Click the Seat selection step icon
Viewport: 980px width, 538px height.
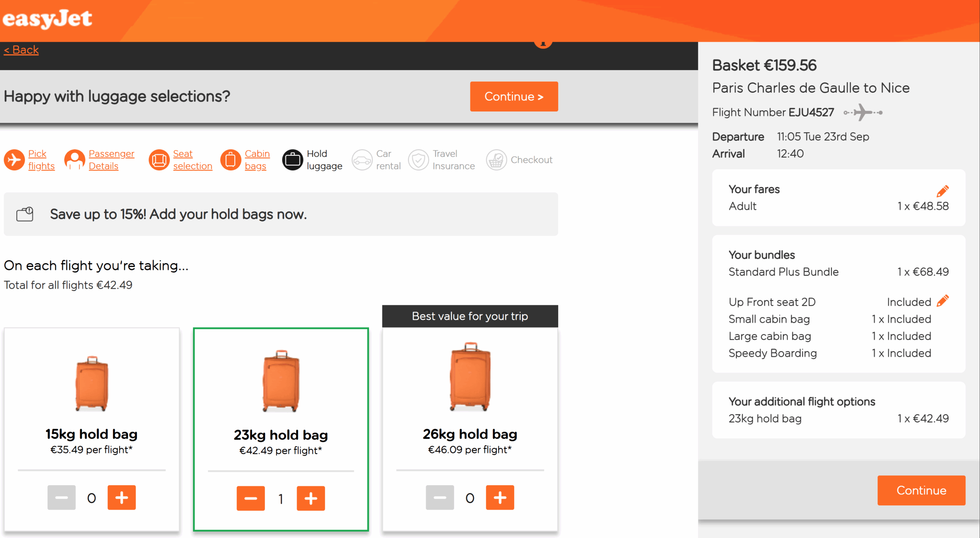click(x=159, y=160)
